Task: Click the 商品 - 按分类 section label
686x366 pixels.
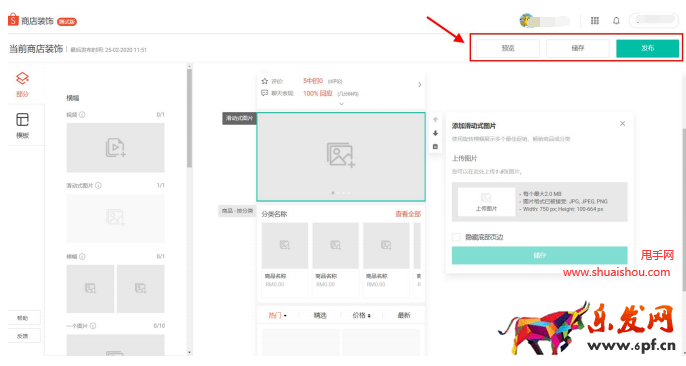Action: click(237, 211)
